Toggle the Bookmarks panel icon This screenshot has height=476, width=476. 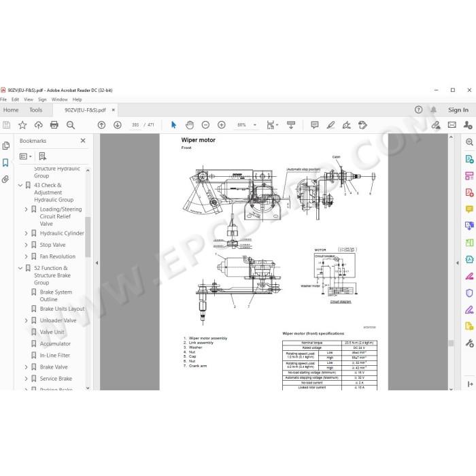tap(5, 163)
